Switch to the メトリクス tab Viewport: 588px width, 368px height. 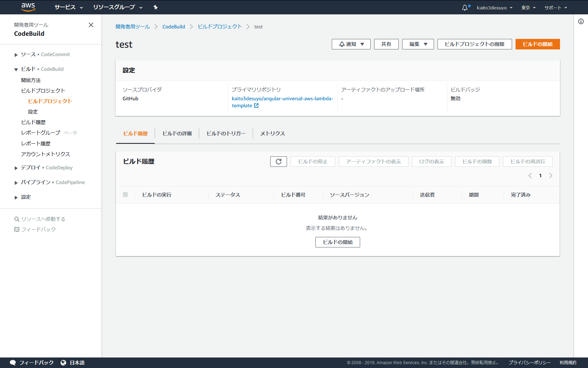click(x=273, y=134)
